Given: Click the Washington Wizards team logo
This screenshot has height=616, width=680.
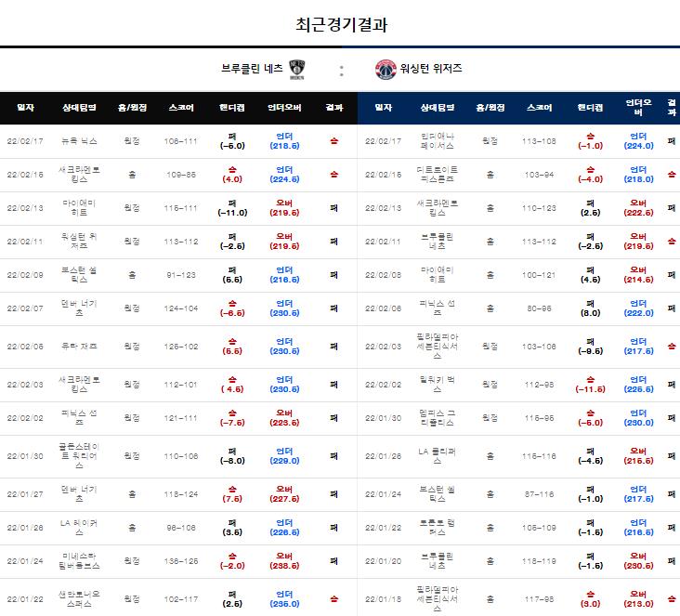Looking at the screenshot, I should coord(386,70).
